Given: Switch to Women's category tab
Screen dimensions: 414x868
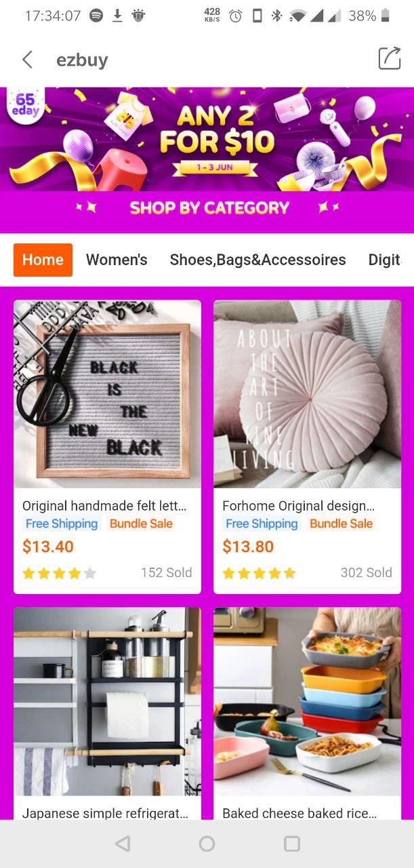Looking at the screenshot, I should [x=117, y=260].
